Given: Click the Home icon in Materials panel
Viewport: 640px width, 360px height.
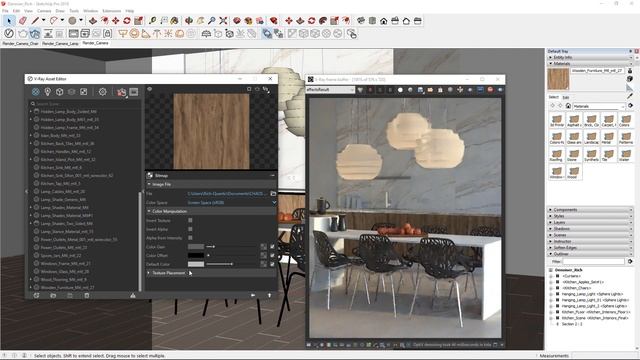Looking at the screenshot, I should click(568, 106).
